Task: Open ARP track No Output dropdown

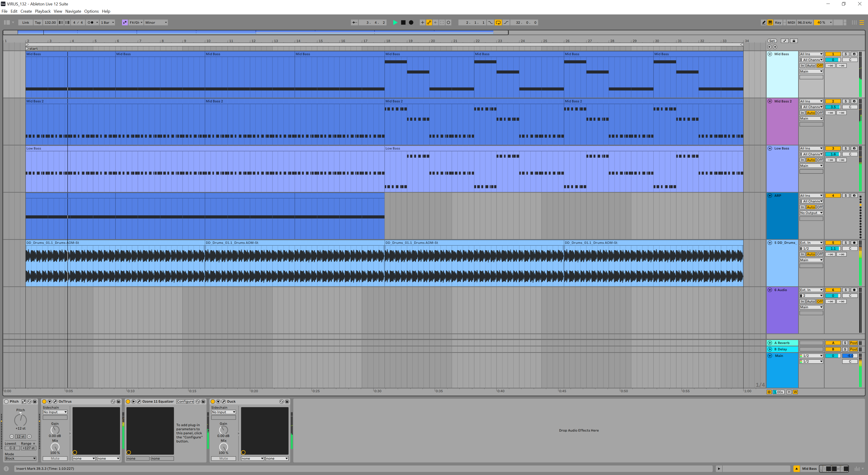Action: tap(811, 213)
